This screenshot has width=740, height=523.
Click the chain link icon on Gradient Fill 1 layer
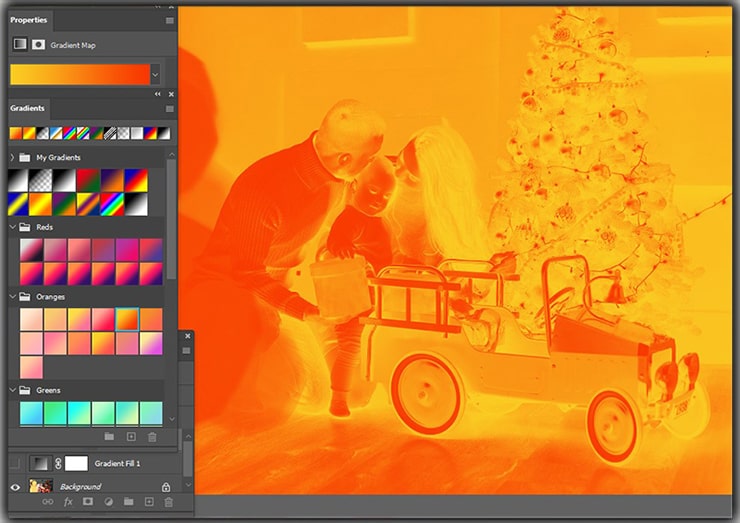[58, 464]
